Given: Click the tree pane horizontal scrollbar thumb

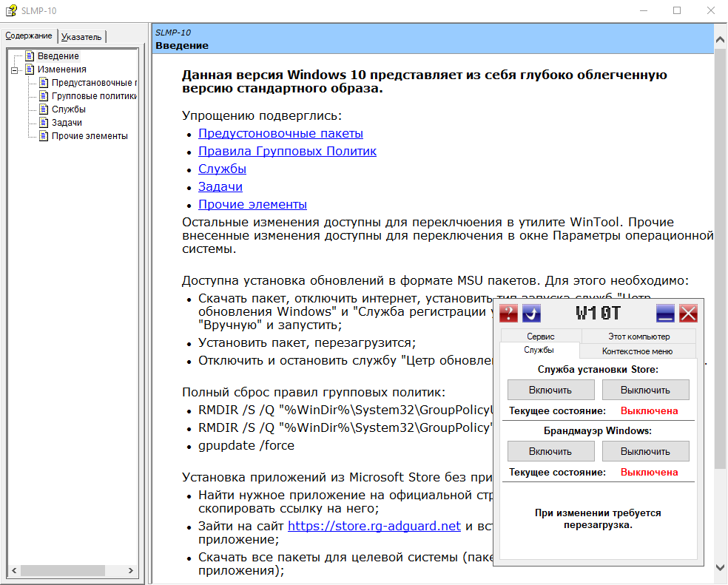Looking at the screenshot, I should pos(63,570).
